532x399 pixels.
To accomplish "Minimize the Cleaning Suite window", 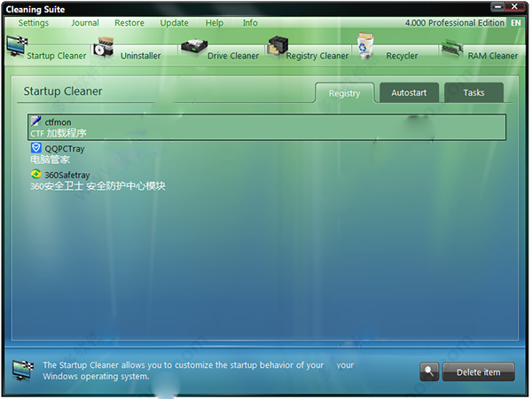I will coord(497,6).
